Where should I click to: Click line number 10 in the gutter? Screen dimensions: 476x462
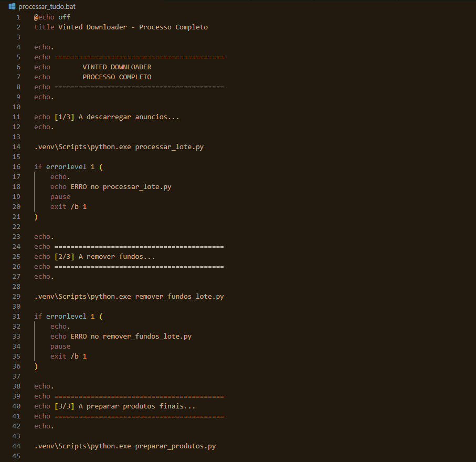[16, 107]
